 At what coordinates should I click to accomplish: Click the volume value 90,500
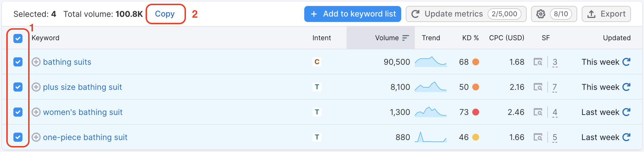[x=397, y=62]
